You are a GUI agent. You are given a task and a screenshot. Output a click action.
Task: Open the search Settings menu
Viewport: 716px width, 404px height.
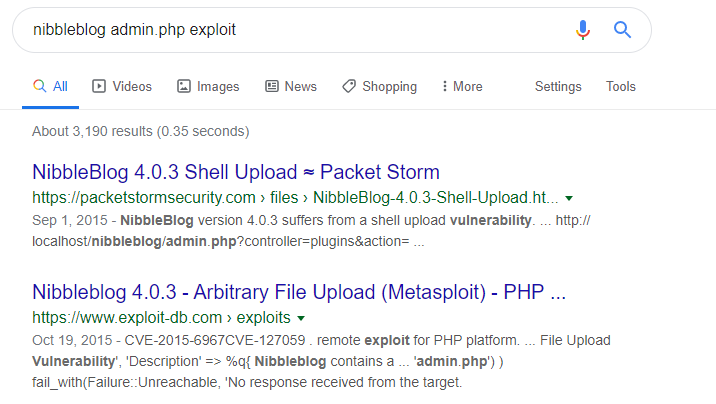pyautogui.click(x=558, y=87)
